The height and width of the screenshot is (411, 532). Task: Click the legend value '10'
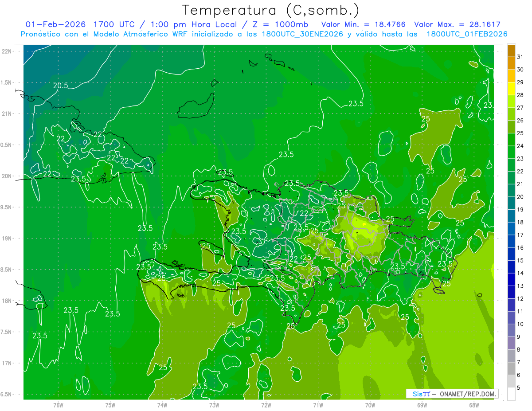(520, 324)
